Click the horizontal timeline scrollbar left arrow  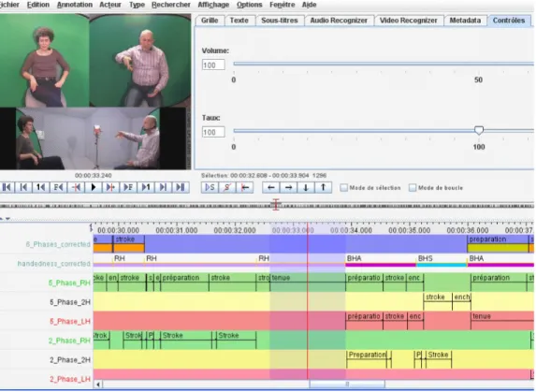98,385
